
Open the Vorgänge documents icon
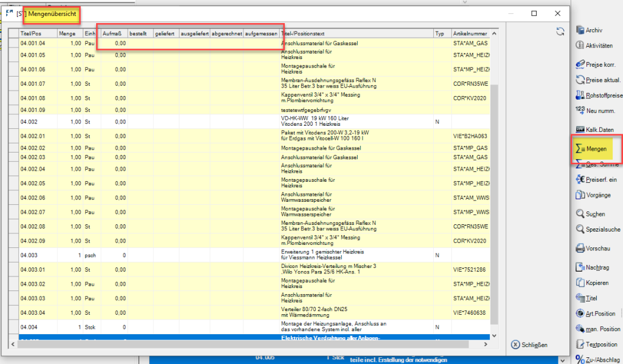coord(580,195)
